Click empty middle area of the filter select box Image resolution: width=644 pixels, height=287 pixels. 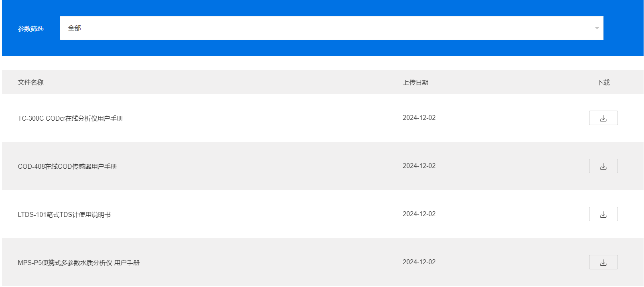(x=331, y=28)
